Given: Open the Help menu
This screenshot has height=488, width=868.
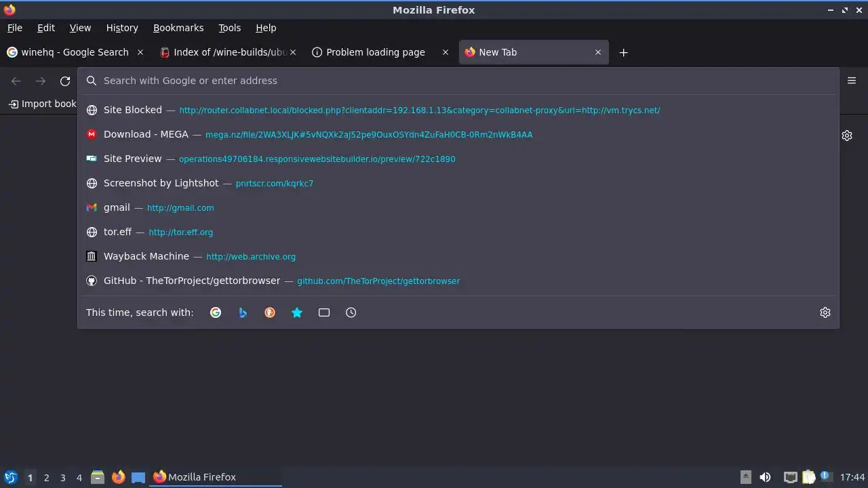Looking at the screenshot, I should [x=266, y=28].
